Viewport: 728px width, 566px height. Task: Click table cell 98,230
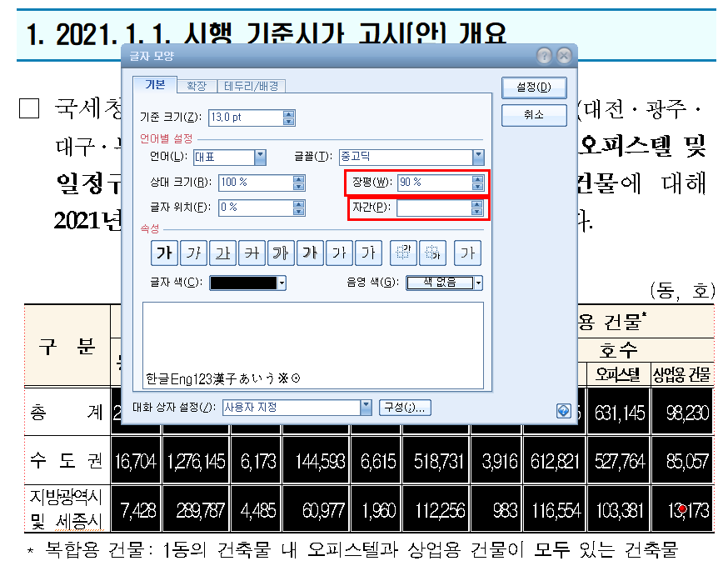point(682,413)
